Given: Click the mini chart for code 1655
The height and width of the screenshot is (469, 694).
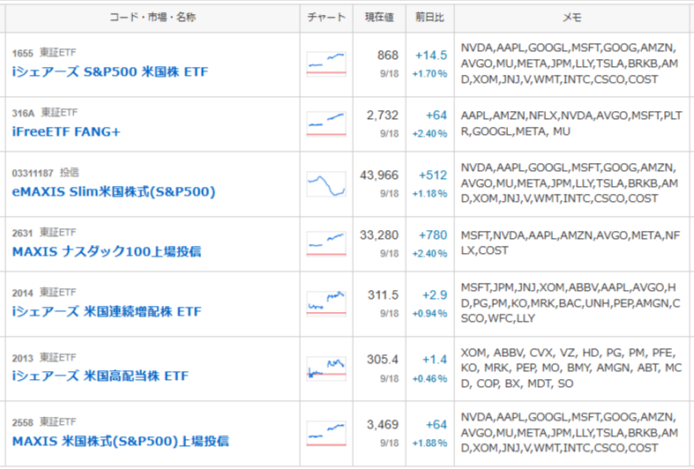Looking at the screenshot, I should pos(326,64).
